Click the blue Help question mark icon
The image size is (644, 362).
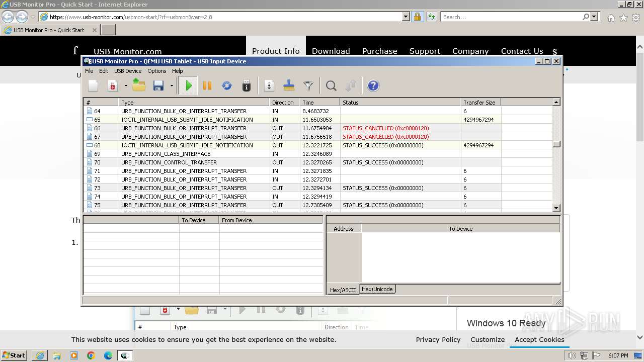(373, 86)
